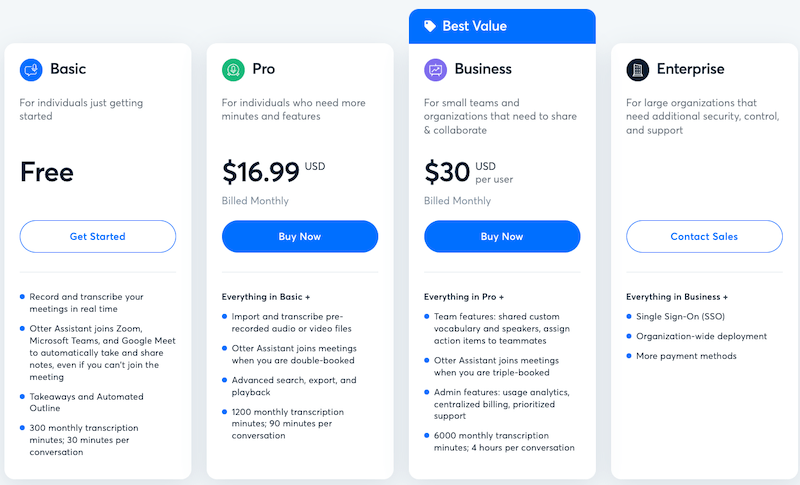Click the $16.99 Pro price
This screenshot has height=485, width=800.
(x=261, y=172)
